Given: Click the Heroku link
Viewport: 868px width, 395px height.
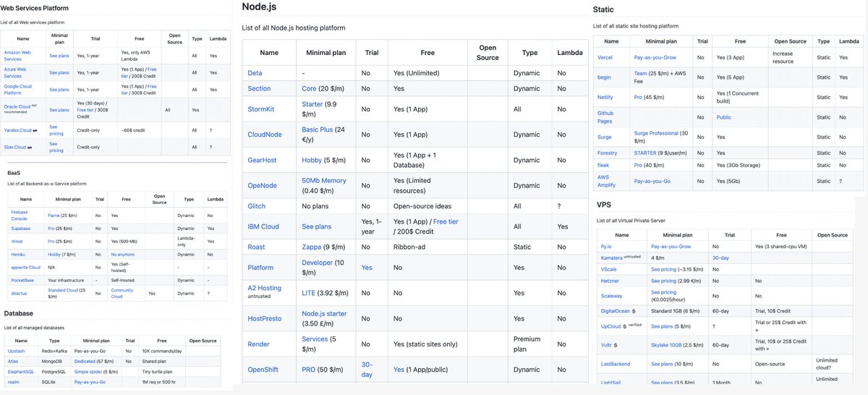Looking at the screenshot, I should [18, 254].
